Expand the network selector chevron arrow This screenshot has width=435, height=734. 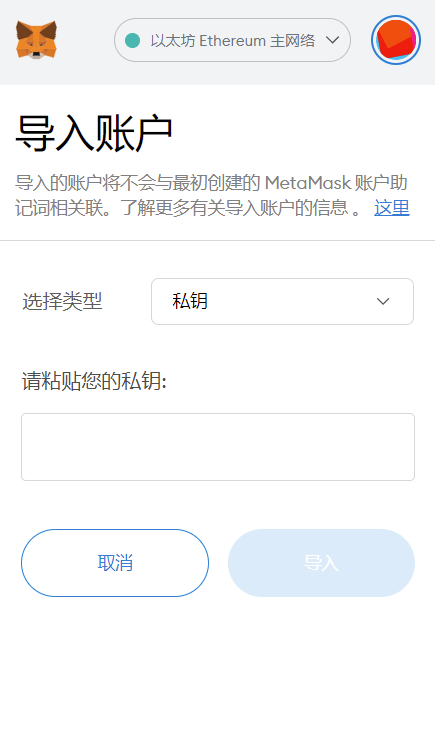(332, 40)
